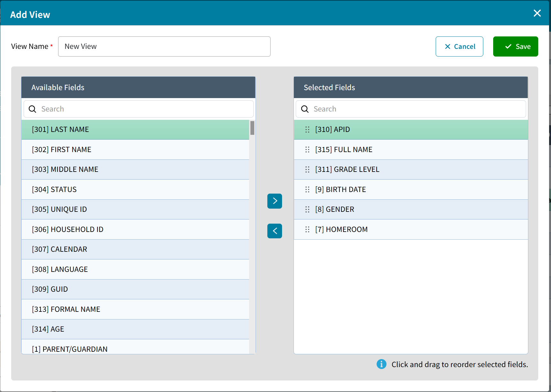Click the info icon next to reorder hint
Screen dimensions: 551x392
click(x=381, y=364)
